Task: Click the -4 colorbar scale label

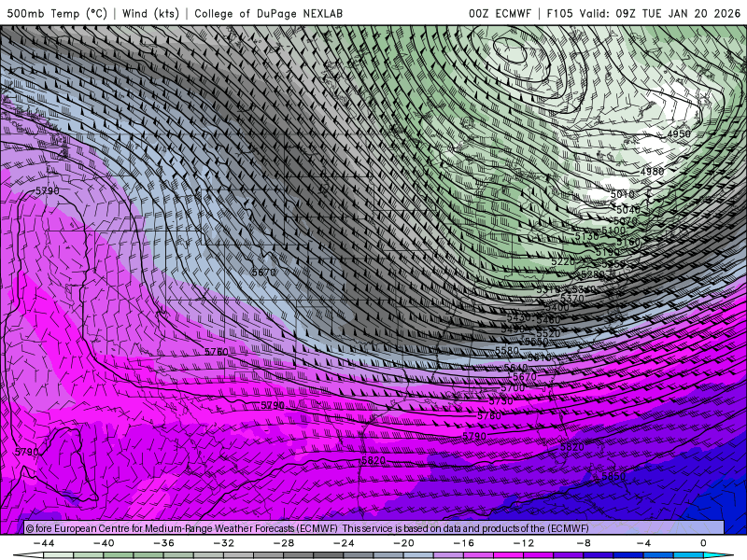Action: [x=643, y=543]
